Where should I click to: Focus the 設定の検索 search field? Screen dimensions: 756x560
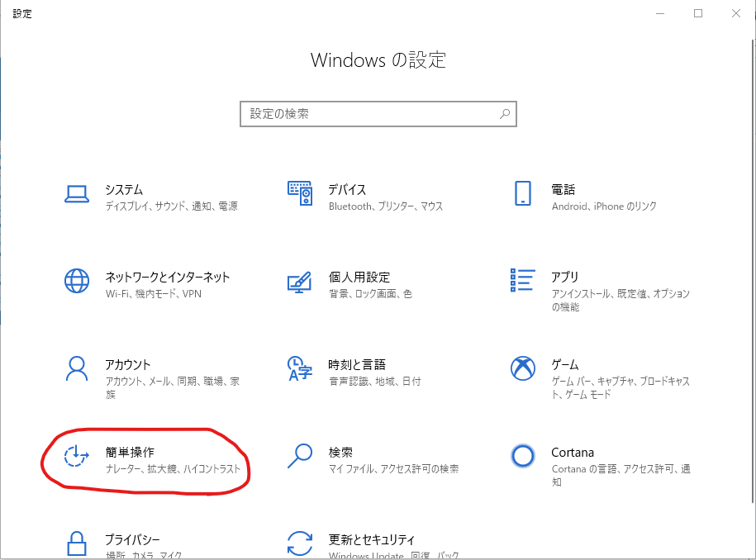378,114
